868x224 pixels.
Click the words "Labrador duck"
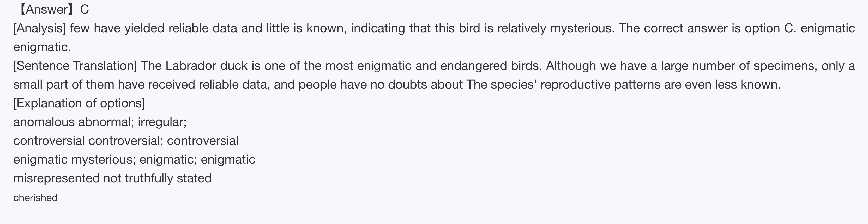[x=191, y=66]
